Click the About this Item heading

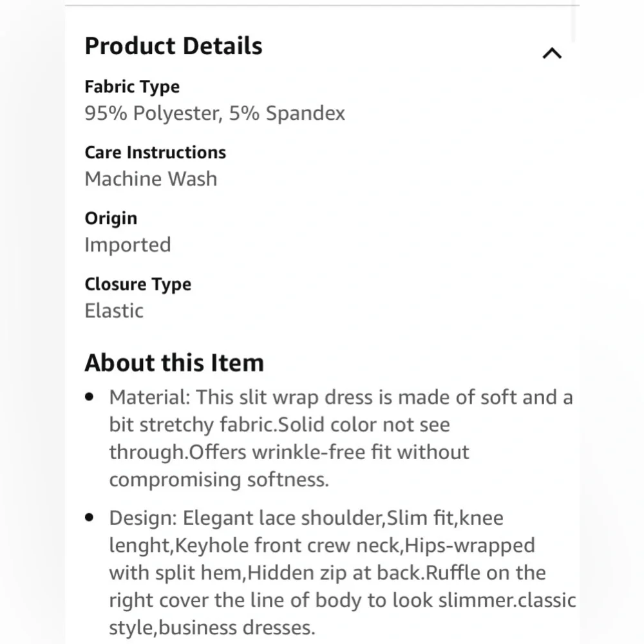(x=174, y=363)
